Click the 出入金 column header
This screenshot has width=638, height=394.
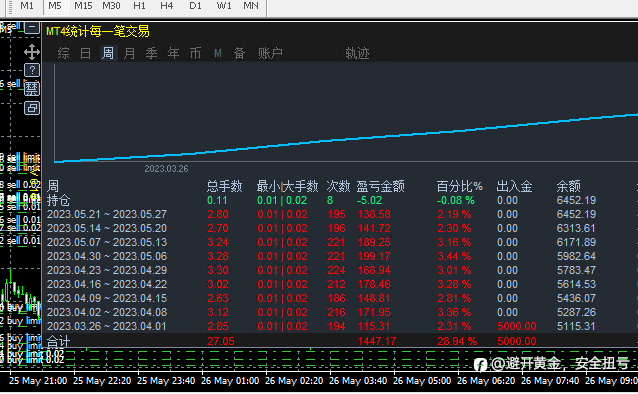click(x=514, y=186)
